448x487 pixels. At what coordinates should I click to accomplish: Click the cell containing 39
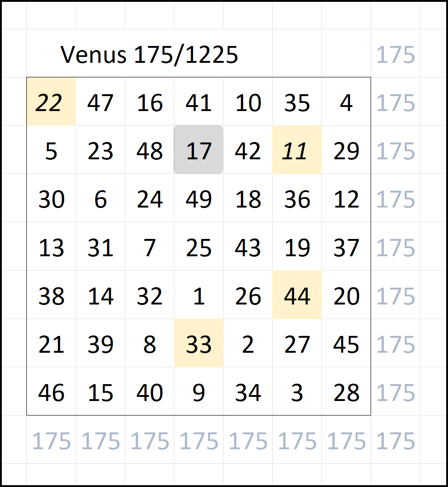(100, 344)
